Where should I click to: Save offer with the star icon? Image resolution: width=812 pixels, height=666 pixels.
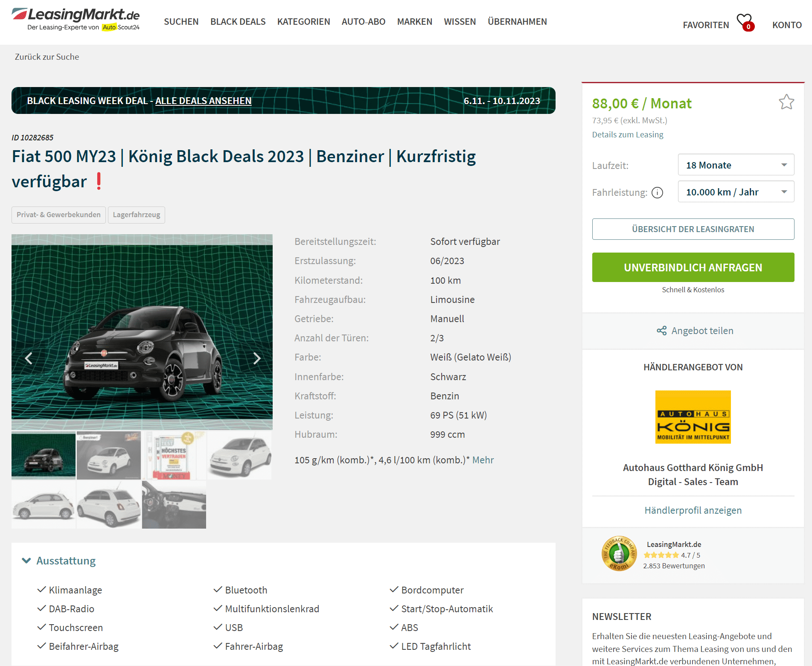[786, 102]
